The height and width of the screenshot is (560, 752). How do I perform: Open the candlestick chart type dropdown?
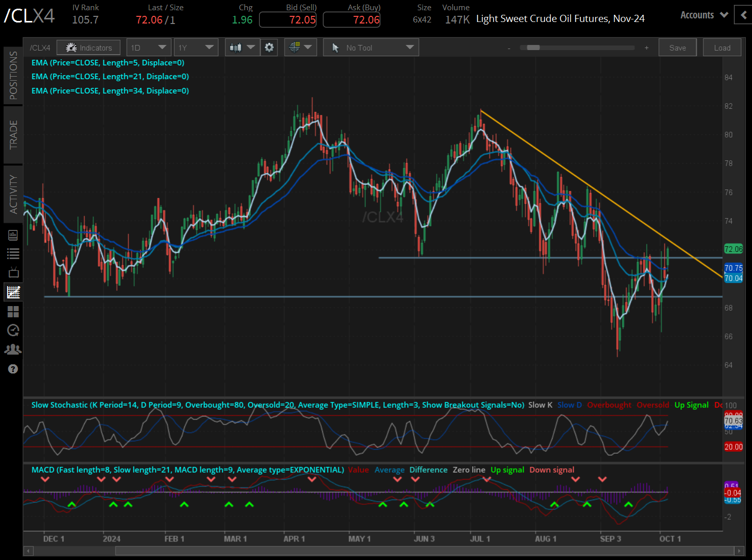(x=242, y=48)
